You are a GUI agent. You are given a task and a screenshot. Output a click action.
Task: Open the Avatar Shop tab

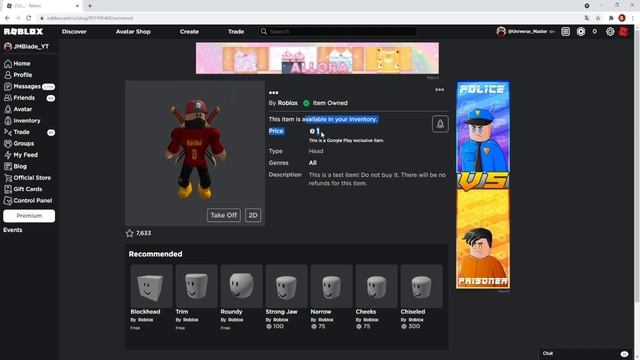pyautogui.click(x=133, y=31)
